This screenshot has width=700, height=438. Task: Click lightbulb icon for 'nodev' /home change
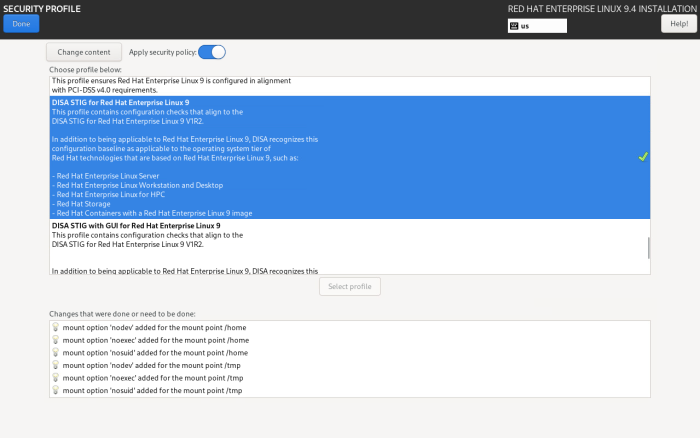pos(55,327)
